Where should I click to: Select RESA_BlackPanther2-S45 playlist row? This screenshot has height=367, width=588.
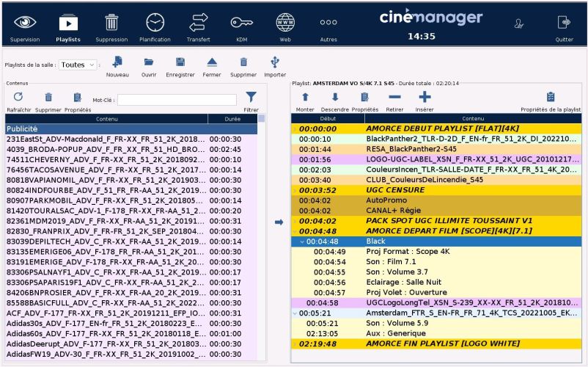pyautogui.click(x=436, y=149)
